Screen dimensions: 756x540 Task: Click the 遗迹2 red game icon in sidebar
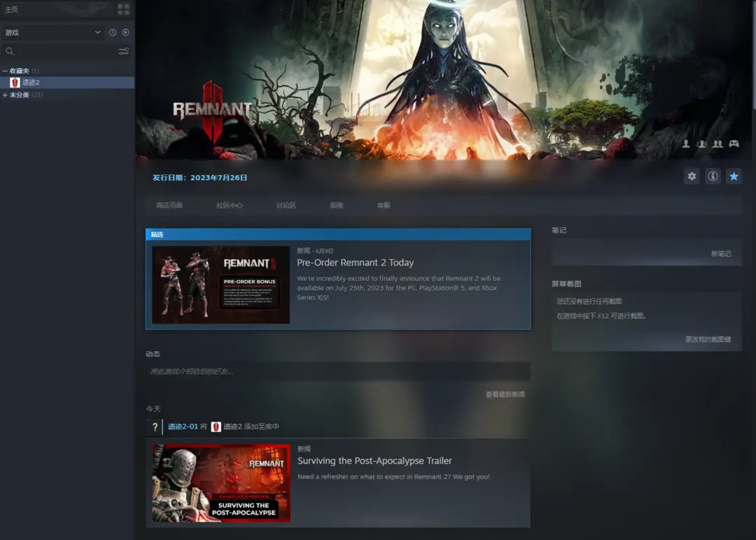pyautogui.click(x=15, y=83)
